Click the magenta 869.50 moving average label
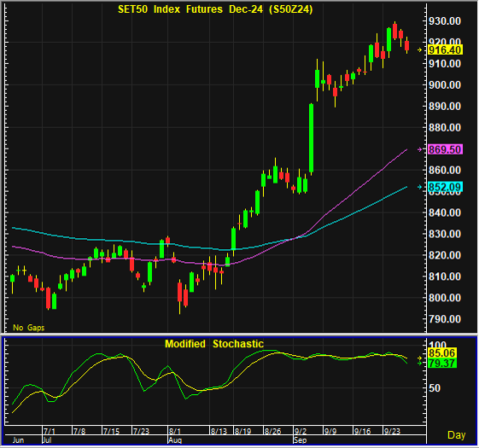The height and width of the screenshot is (448, 479). [x=445, y=149]
